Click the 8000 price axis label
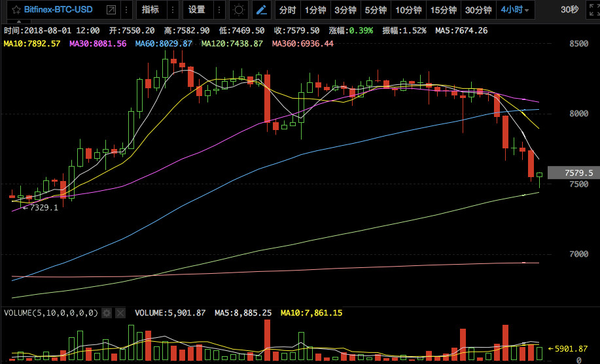This screenshot has width=600, height=364. coord(578,114)
